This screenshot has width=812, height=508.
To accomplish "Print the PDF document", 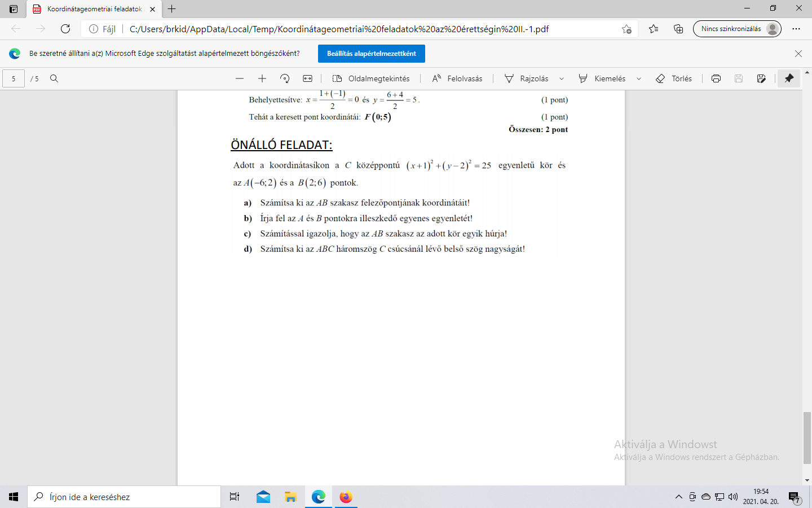I will (716, 78).
